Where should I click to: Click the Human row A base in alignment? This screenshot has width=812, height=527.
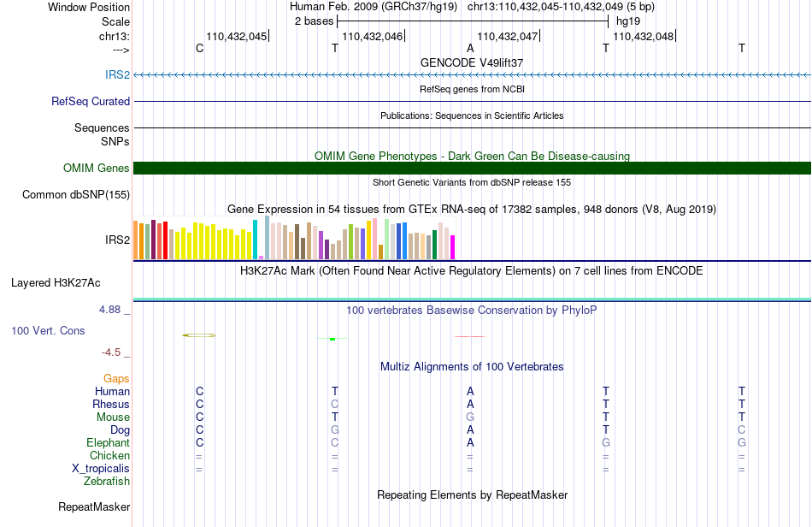(470, 391)
